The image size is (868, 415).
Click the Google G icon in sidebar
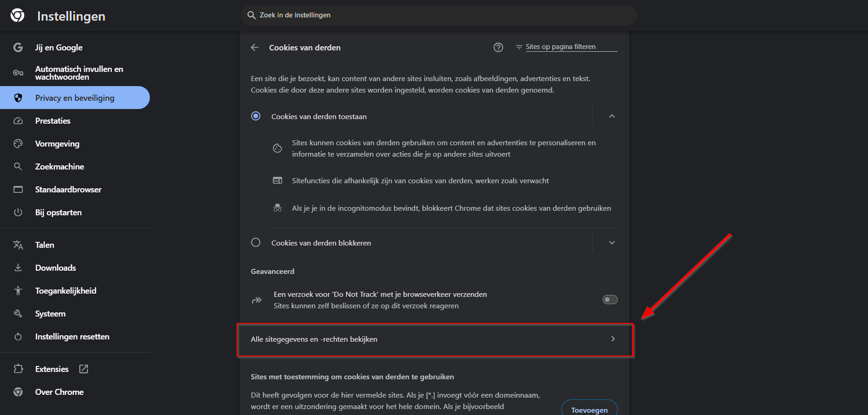(x=18, y=48)
